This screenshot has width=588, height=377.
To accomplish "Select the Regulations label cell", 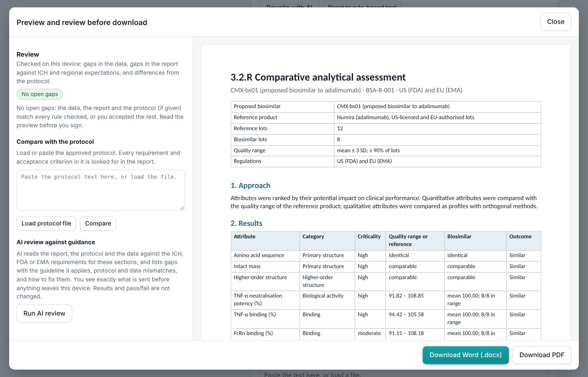I will click(282, 161).
